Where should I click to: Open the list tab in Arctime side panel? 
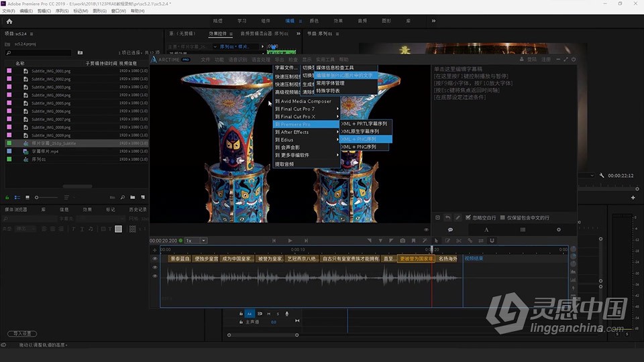tap(523, 230)
